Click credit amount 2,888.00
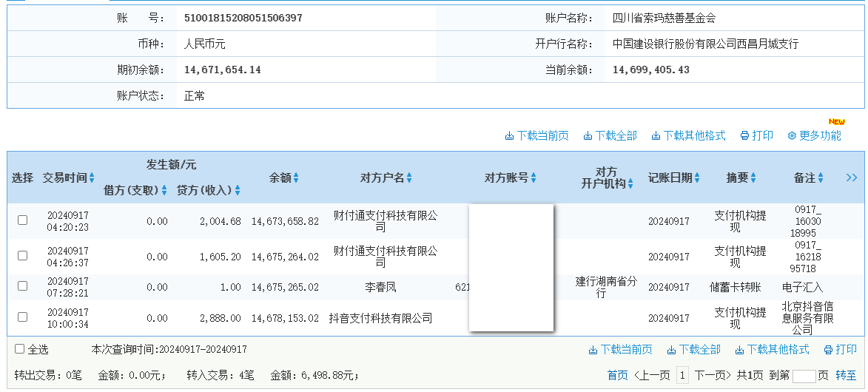 click(x=221, y=318)
